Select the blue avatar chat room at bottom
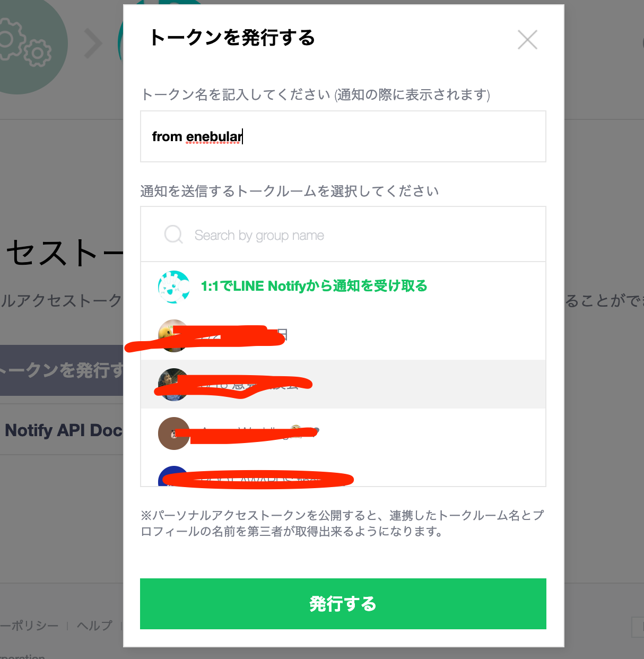This screenshot has width=644, height=659. [x=343, y=475]
